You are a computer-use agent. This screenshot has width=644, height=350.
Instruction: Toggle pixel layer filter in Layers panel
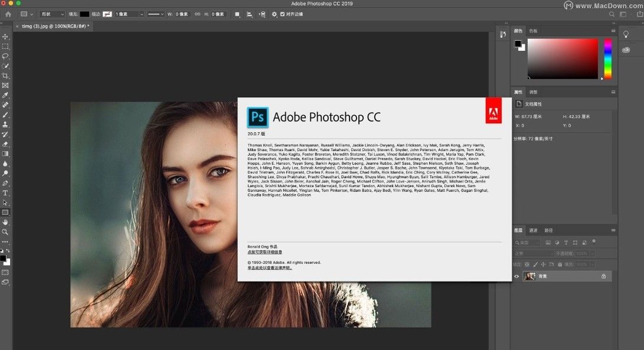point(548,243)
